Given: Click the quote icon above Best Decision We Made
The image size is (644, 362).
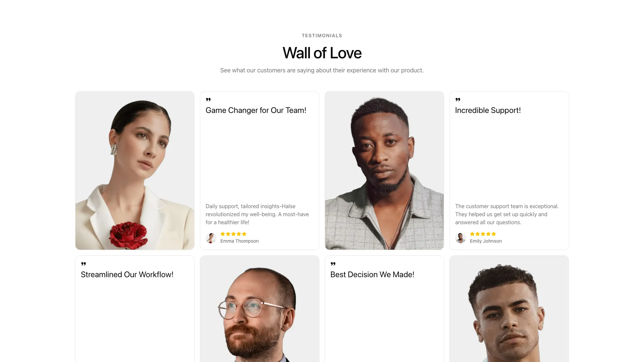Looking at the screenshot, I should (x=333, y=264).
